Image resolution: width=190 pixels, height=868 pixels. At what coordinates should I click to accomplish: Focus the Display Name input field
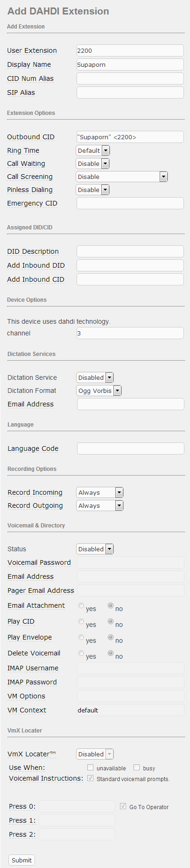[x=130, y=64]
